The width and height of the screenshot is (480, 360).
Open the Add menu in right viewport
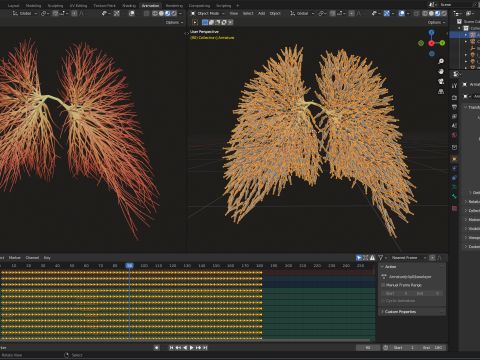[261, 13]
